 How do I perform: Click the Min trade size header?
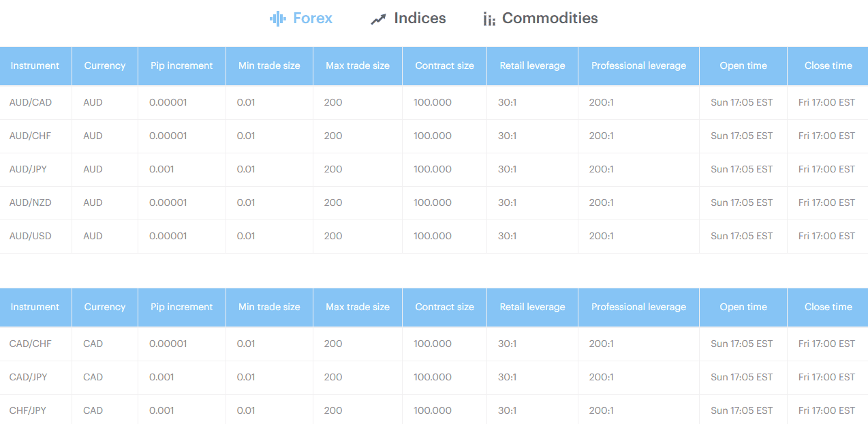click(x=269, y=65)
